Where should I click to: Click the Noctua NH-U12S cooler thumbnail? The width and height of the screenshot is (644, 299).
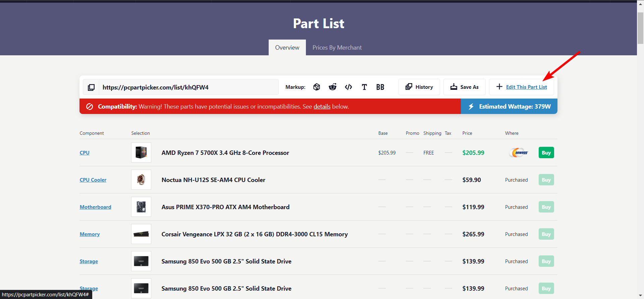(x=141, y=180)
